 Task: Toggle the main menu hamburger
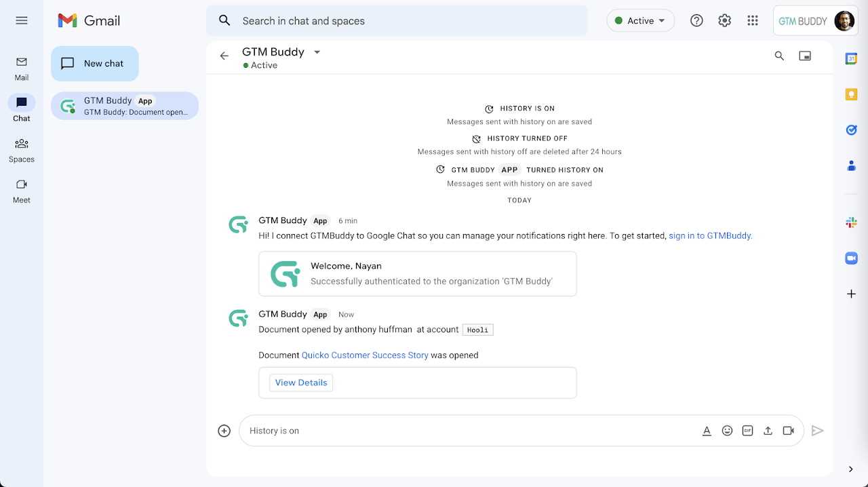pos(22,20)
